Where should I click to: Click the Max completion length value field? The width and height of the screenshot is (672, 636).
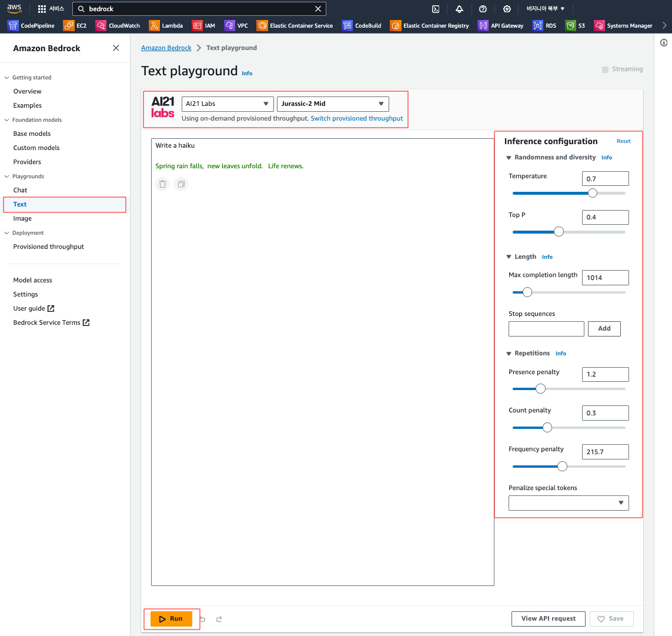point(605,278)
